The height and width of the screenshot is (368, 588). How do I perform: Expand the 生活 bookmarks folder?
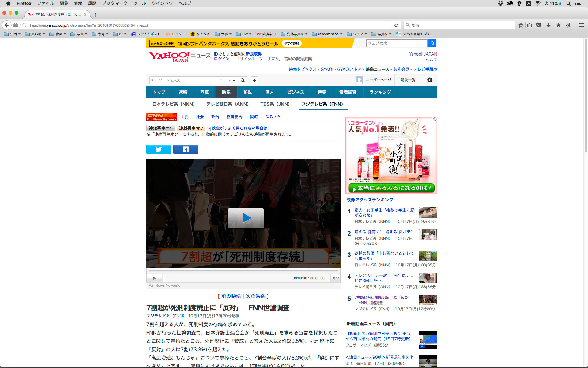pos(12,34)
